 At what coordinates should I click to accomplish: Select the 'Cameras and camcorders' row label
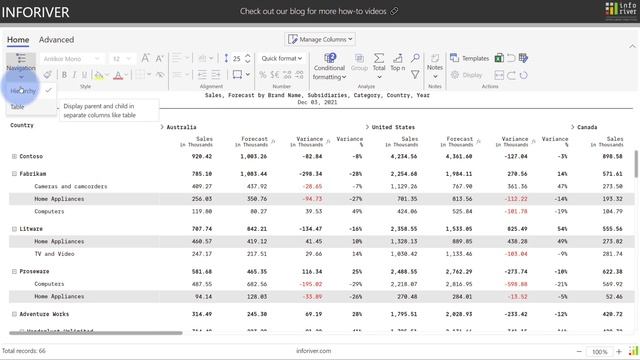click(71, 187)
